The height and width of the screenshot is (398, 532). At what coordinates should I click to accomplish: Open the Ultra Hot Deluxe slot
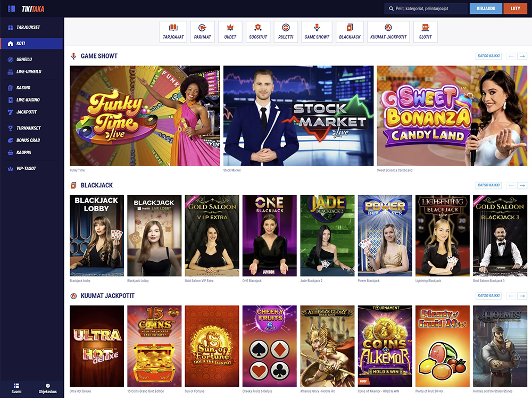(97, 346)
